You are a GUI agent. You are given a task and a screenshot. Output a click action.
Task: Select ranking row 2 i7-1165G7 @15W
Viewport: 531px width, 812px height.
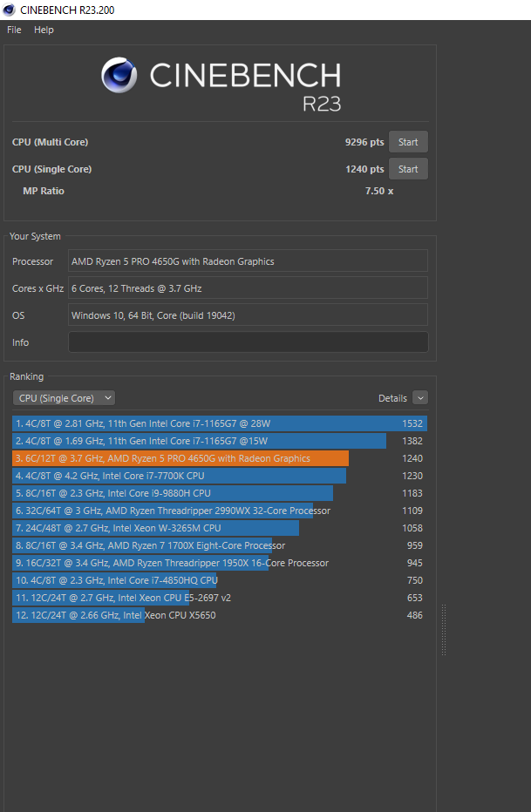pyautogui.click(x=220, y=441)
